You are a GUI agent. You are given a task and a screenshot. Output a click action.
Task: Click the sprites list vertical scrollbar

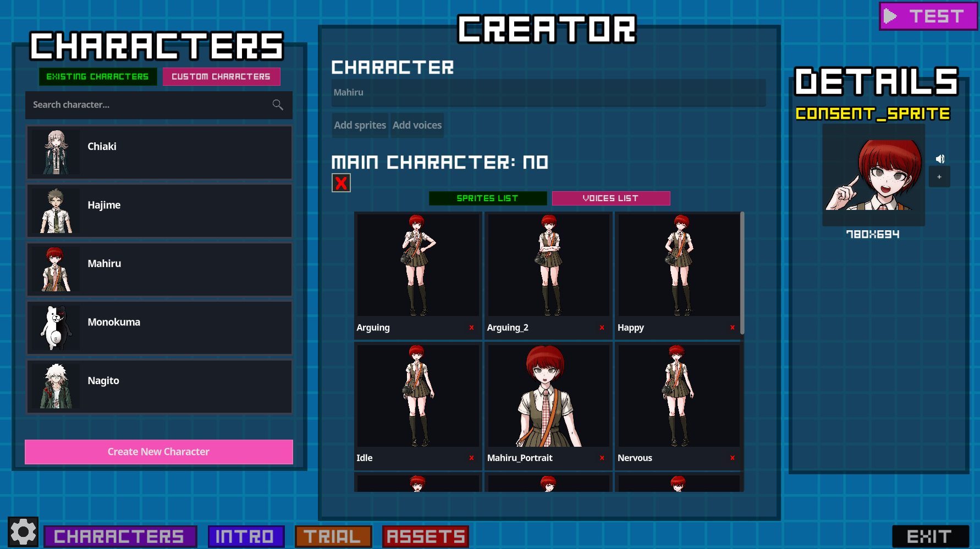(742, 273)
